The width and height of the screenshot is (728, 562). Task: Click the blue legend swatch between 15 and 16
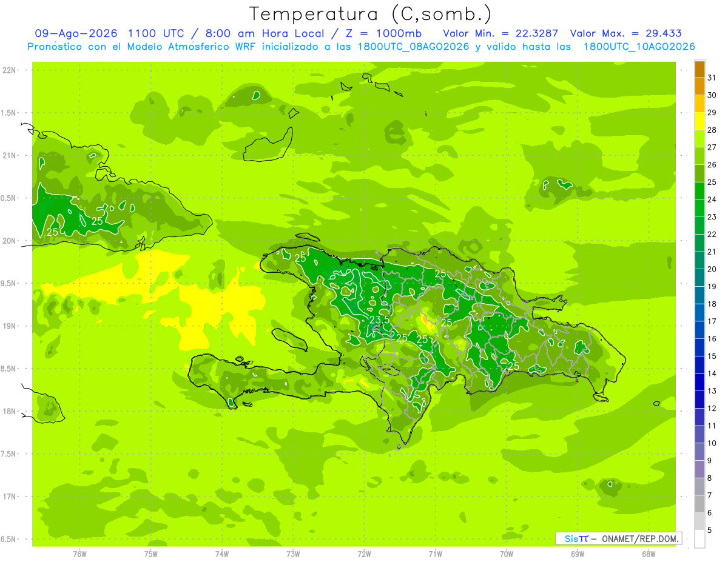(x=699, y=347)
